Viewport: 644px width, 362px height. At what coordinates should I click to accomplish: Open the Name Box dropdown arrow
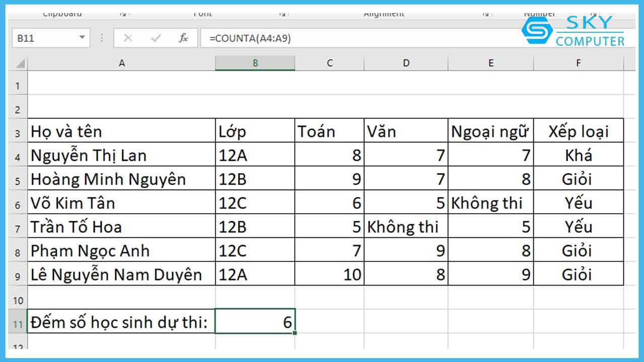tap(82, 38)
